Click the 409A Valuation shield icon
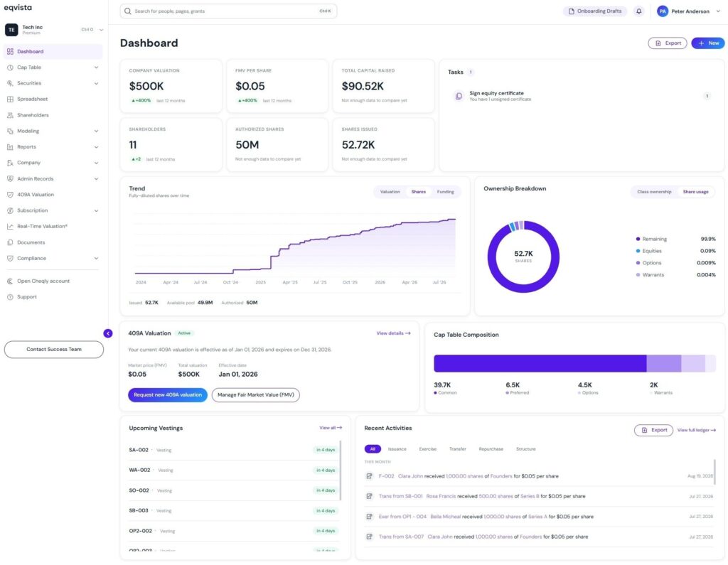The image size is (728, 565). (10, 195)
